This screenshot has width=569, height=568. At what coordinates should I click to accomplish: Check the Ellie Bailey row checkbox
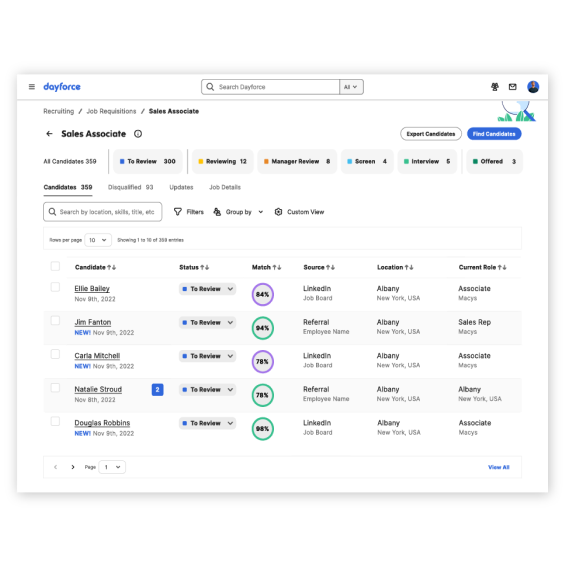tap(55, 287)
